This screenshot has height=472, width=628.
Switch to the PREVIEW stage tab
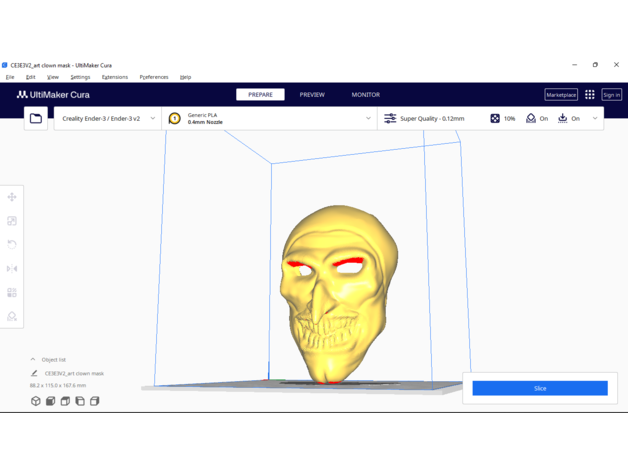pos(312,95)
